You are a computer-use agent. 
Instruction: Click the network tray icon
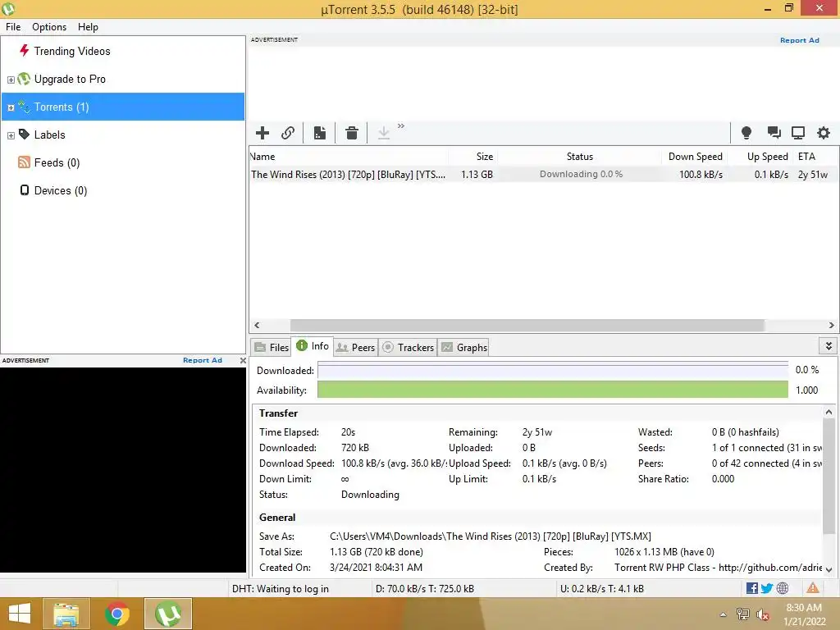(742, 614)
